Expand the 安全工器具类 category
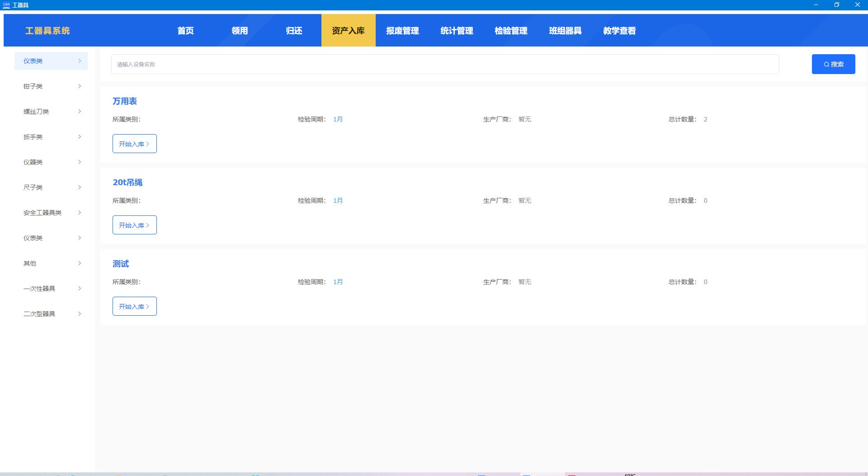 (x=51, y=213)
